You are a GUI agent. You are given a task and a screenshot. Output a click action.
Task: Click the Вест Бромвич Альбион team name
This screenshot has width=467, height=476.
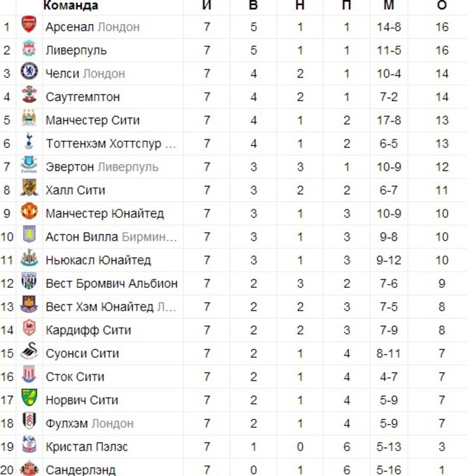tap(112, 283)
